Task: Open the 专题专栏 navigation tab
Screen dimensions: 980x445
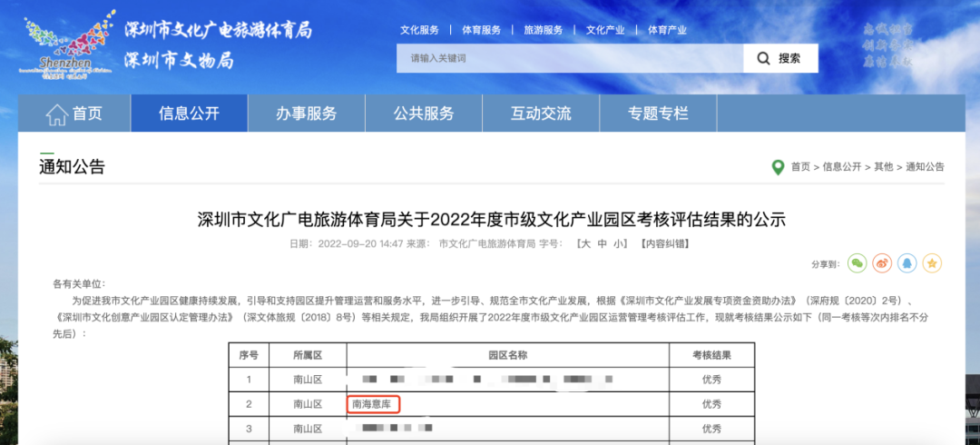Action: click(x=658, y=114)
